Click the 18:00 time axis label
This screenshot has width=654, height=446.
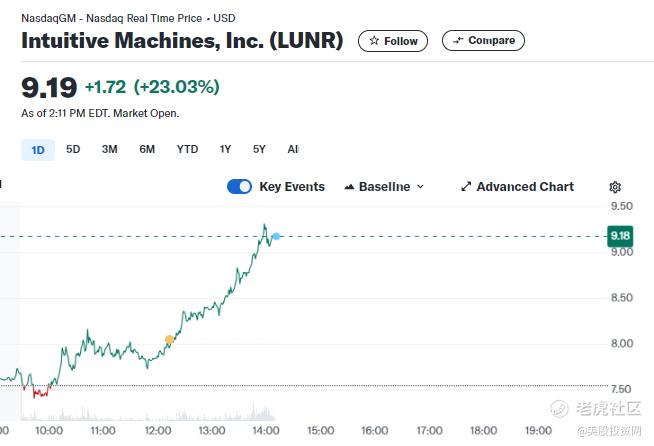click(x=483, y=431)
